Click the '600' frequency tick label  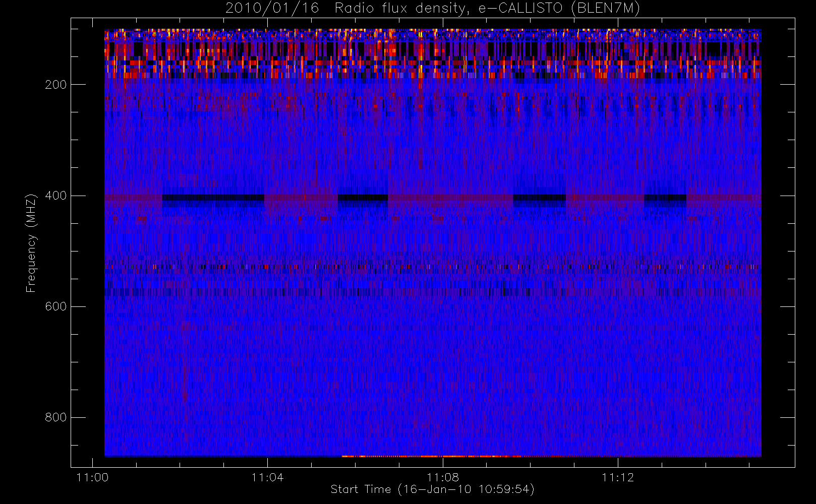coord(55,306)
